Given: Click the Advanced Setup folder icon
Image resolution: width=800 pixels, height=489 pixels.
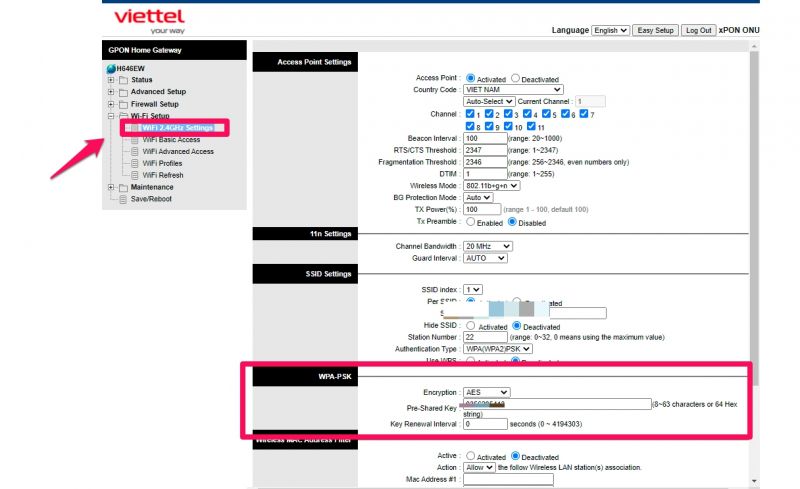Looking at the screenshot, I should 123,92.
